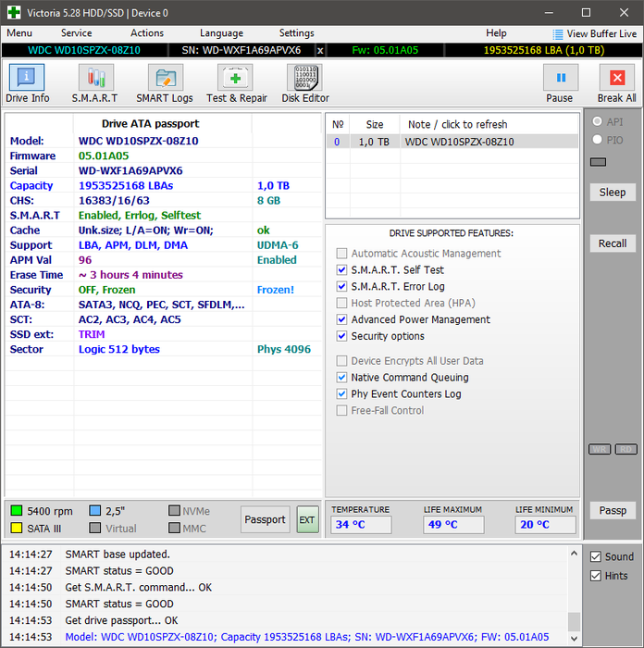This screenshot has width=644, height=648.
Task: Toggle Host Protected Area (HPA) checkbox
Action: coord(341,303)
